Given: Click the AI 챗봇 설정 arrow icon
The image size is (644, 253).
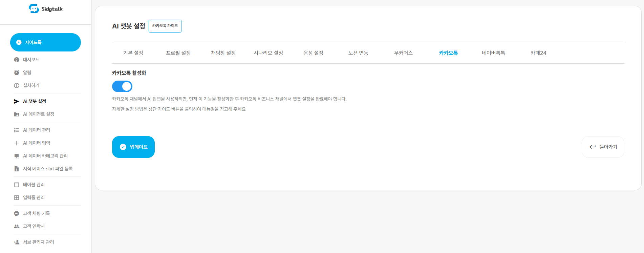Looking at the screenshot, I should coord(17,101).
